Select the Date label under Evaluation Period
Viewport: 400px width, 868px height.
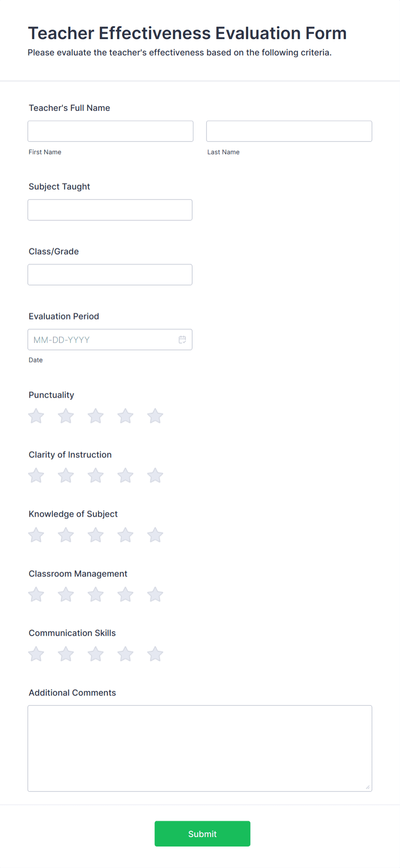(36, 360)
